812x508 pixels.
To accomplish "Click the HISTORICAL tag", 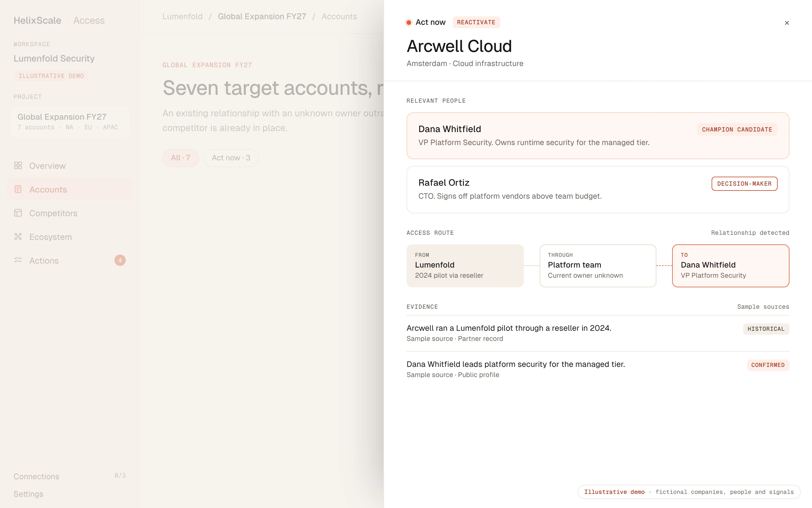I will pyautogui.click(x=766, y=329).
